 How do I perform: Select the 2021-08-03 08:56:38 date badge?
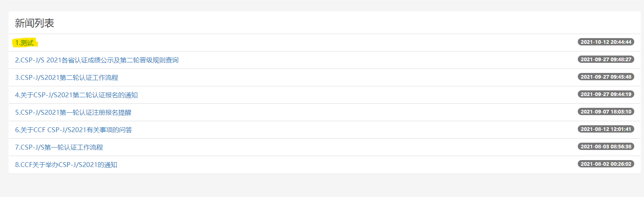tap(606, 147)
